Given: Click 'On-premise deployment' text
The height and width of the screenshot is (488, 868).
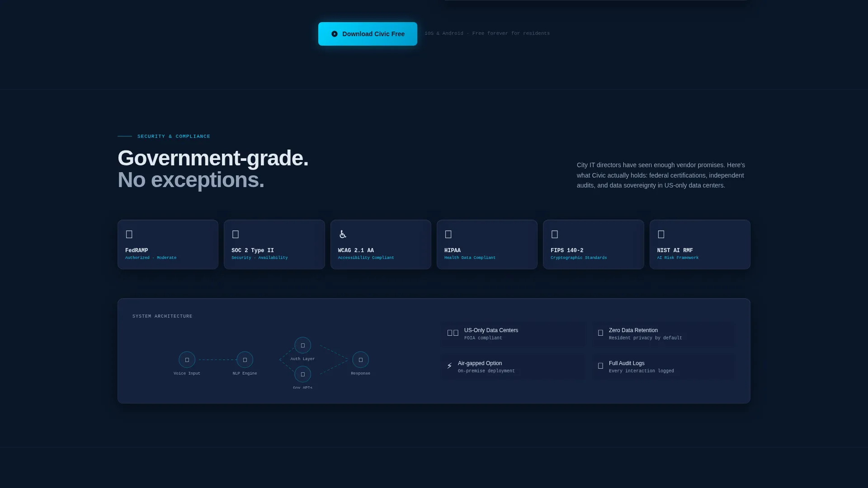Looking at the screenshot, I should coord(486,371).
